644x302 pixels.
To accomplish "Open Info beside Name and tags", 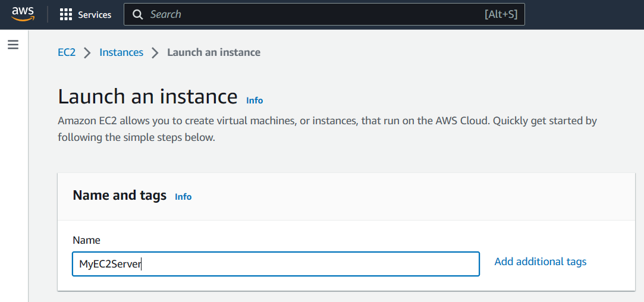I will pyautogui.click(x=183, y=196).
